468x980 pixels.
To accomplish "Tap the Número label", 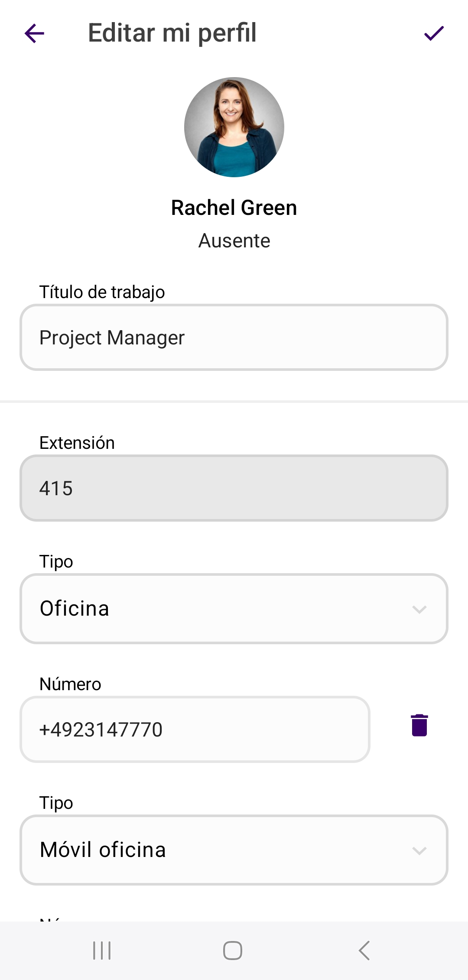I will pyautogui.click(x=70, y=684).
